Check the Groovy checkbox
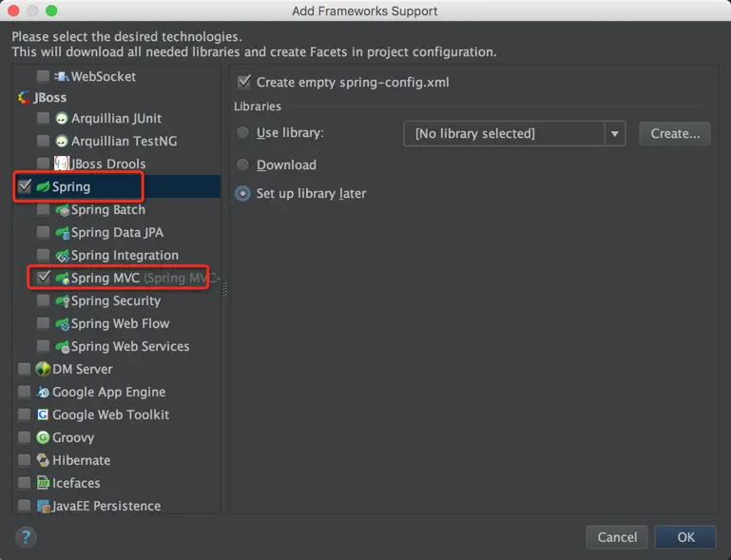 (25, 437)
